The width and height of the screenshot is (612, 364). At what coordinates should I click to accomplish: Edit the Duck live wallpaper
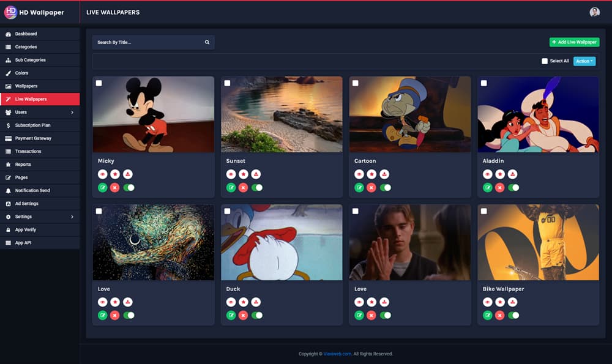(231, 315)
